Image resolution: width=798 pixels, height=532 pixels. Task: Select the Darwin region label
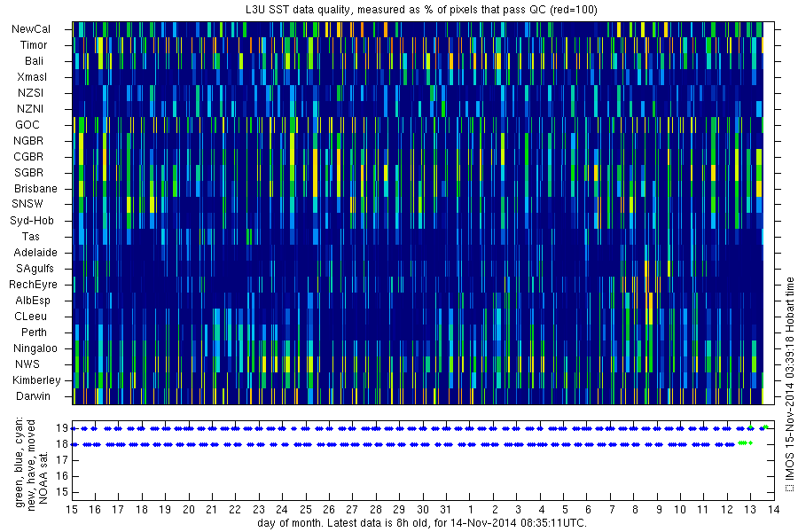33,396
